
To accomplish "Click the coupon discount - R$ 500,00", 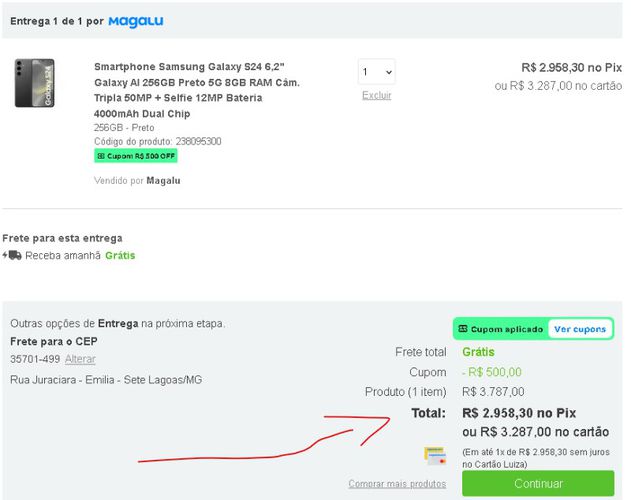I will coord(492,372).
